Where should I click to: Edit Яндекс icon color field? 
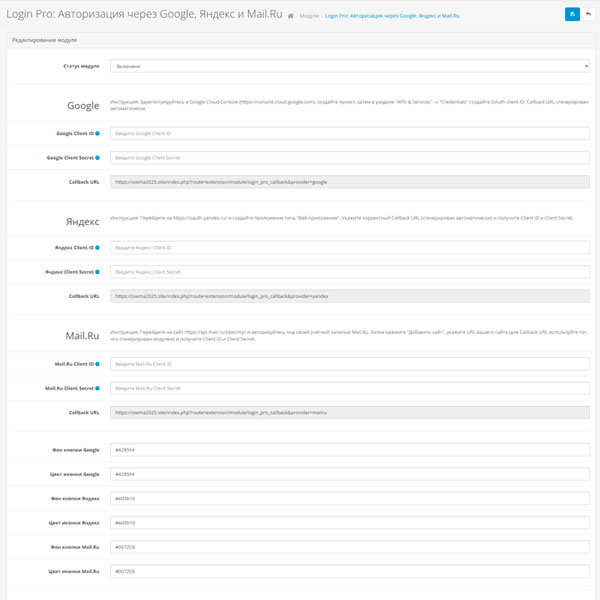(350, 523)
